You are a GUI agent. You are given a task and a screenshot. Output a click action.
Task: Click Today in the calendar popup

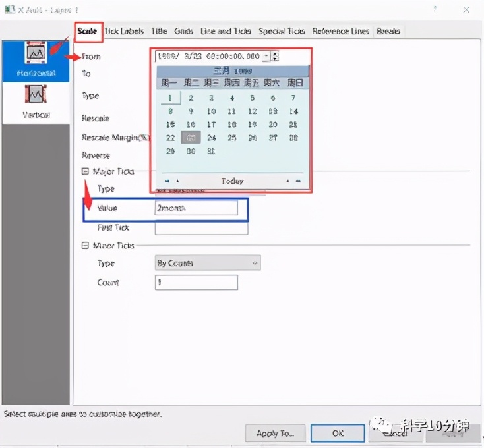point(232,181)
